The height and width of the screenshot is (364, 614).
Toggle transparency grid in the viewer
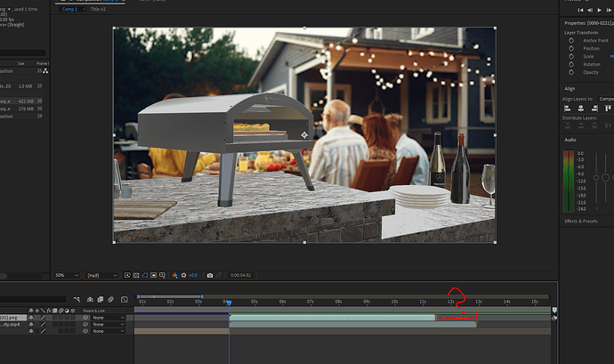[136, 275]
